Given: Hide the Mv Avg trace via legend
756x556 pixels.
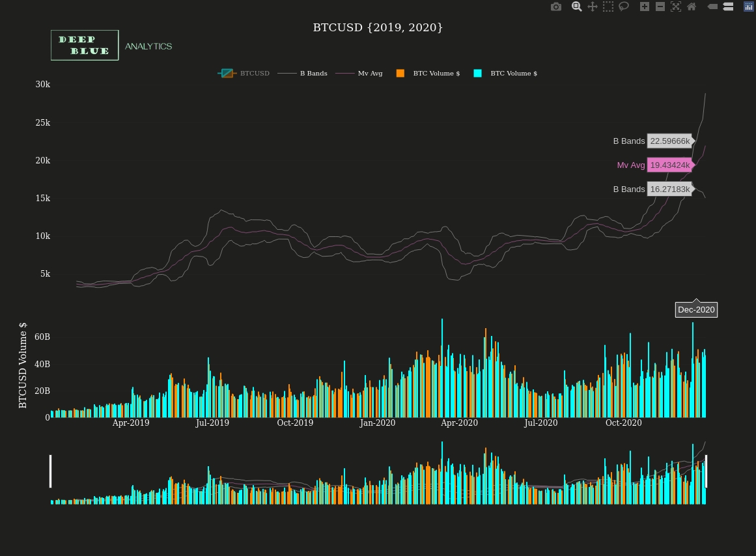Looking at the screenshot, I should (x=359, y=74).
